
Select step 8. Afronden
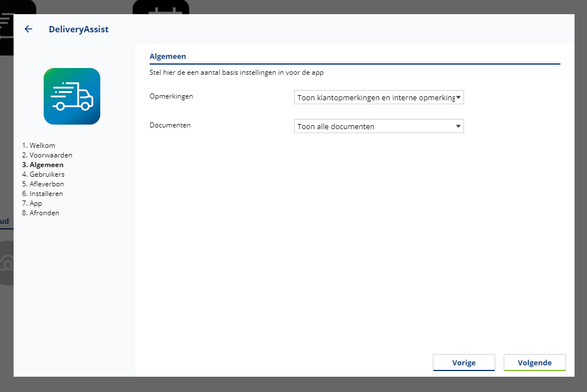point(40,213)
